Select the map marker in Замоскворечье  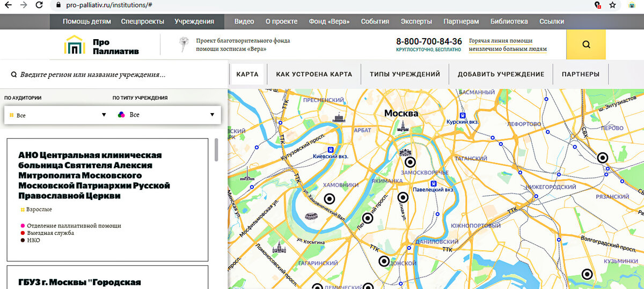[x=411, y=162]
